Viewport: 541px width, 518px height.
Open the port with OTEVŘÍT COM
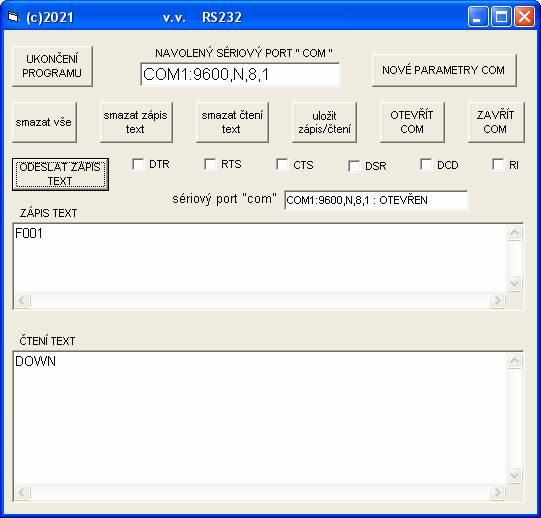412,122
